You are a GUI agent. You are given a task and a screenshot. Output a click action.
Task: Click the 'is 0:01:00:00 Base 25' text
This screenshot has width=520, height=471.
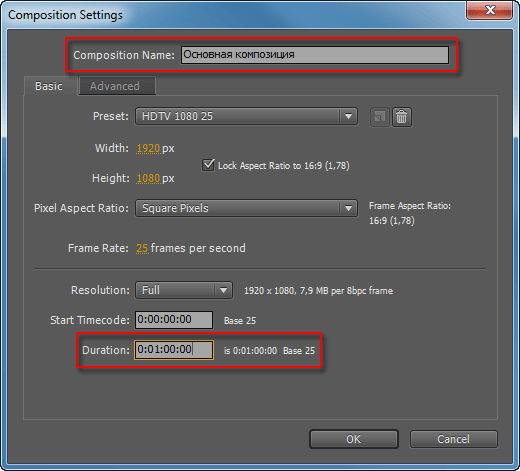point(269,351)
